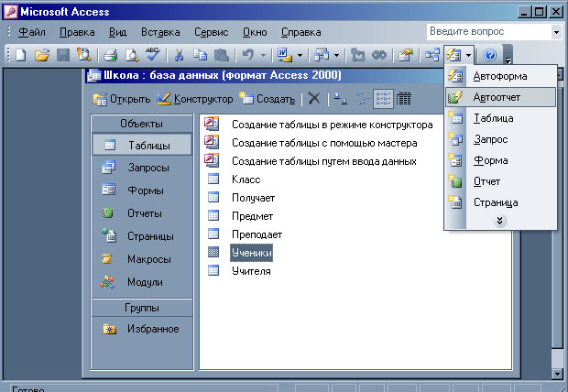Viewport: 568px width, 392px height.
Task: Click the file search toolbar icon
Action: (84, 55)
